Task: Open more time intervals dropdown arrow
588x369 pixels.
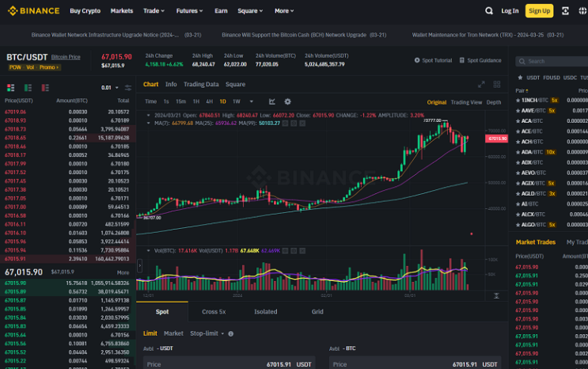Action: pyautogui.click(x=251, y=101)
